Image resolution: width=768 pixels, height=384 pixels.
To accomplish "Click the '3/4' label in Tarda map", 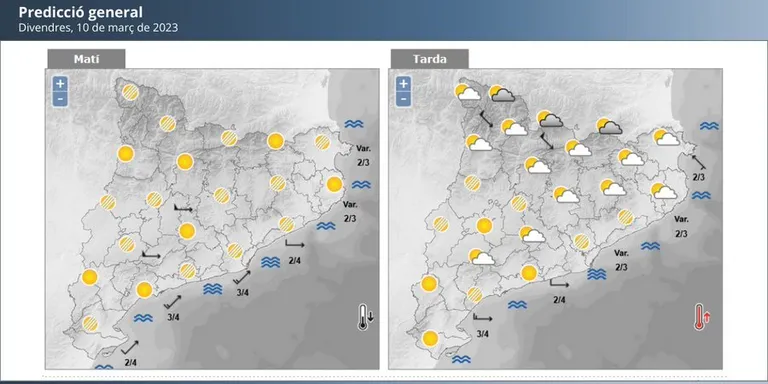I will coord(482,334).
